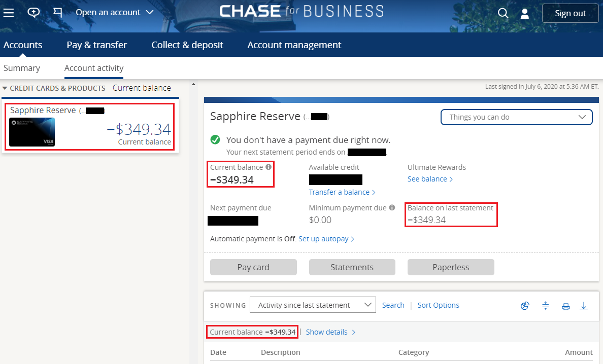Click the filter activity icon
Image resolution: width=603 pixels, height=364 pixels.
(x=545, y=306)
